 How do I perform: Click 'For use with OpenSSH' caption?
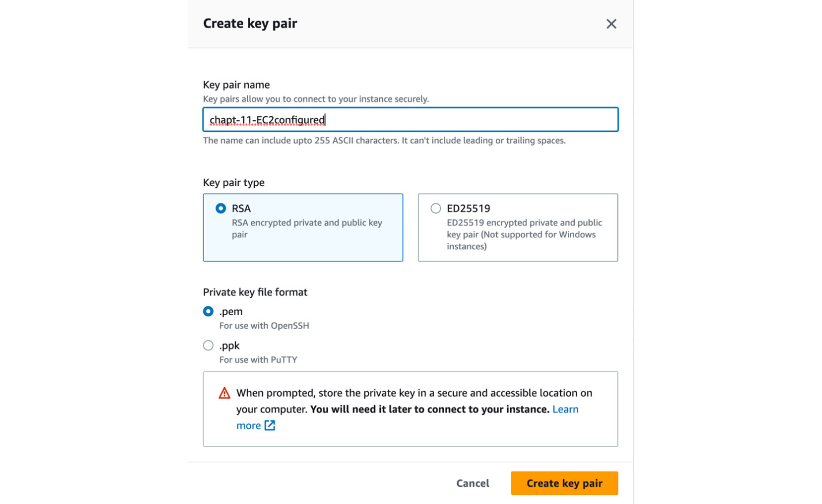click(x=264, y=326)
